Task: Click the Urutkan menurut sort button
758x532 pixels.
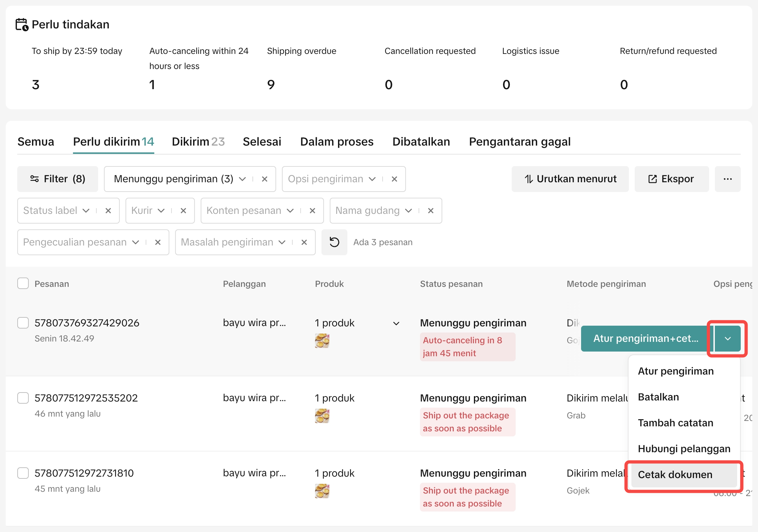Action: (x=570, y=179)
